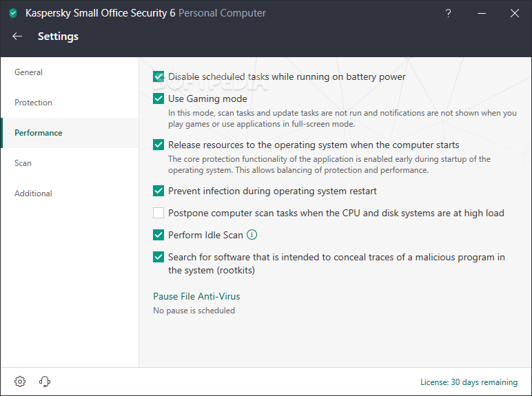Open the Additional settings section
532x396 pixels.
[x=70, y=194]
